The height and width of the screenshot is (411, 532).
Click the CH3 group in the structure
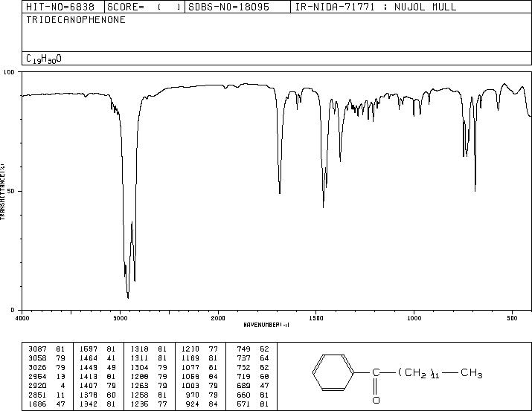471,373
